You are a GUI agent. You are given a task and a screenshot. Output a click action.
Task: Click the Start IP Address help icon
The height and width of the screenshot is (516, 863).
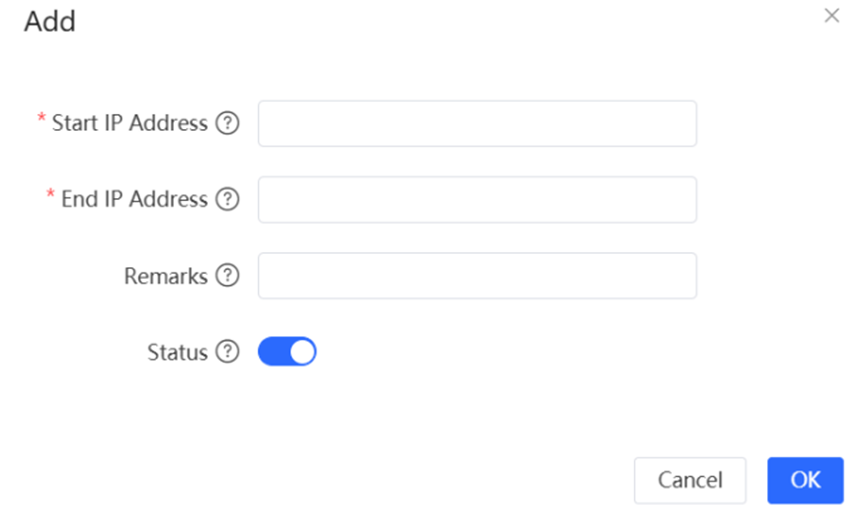coord(228,123)
